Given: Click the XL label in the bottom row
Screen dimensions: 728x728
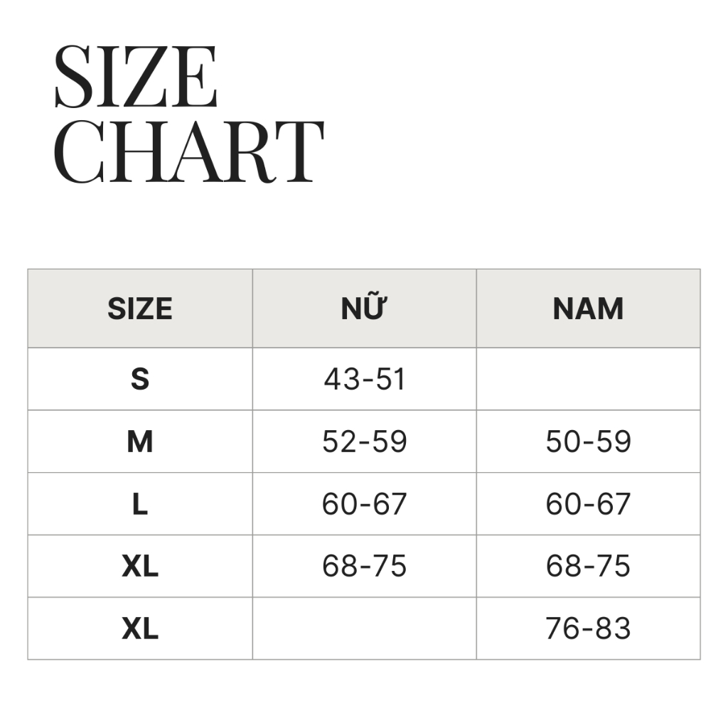Looking at the screenshot, I should 140,628.
